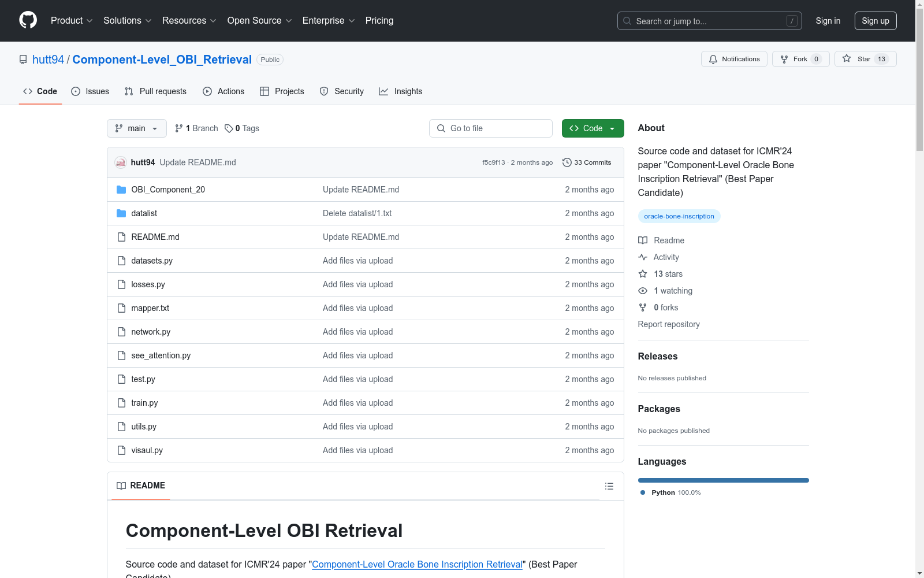Open the oracle-bone-inscription topic link
The image size is (924, 578).
click(x=679, y=216)
